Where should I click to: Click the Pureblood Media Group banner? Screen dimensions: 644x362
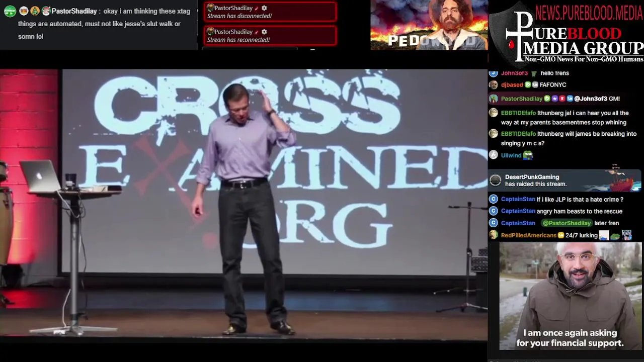coord(567,34)
